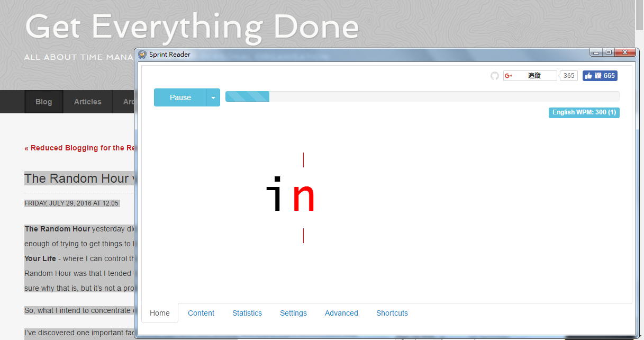
Task: Open the Shortcuts tab
Action: coord(392,313)
